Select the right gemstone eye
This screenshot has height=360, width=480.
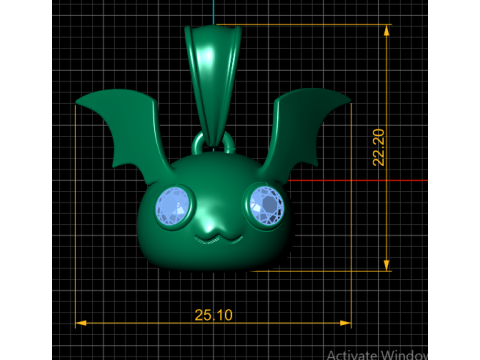pyautogui.click(x=267, y=205)
